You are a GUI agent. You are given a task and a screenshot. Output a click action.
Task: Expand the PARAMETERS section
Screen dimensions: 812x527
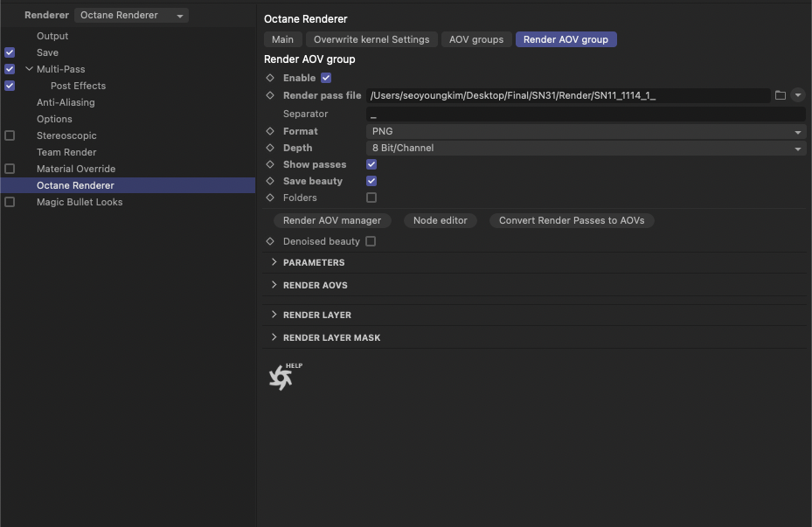(274, 262)
